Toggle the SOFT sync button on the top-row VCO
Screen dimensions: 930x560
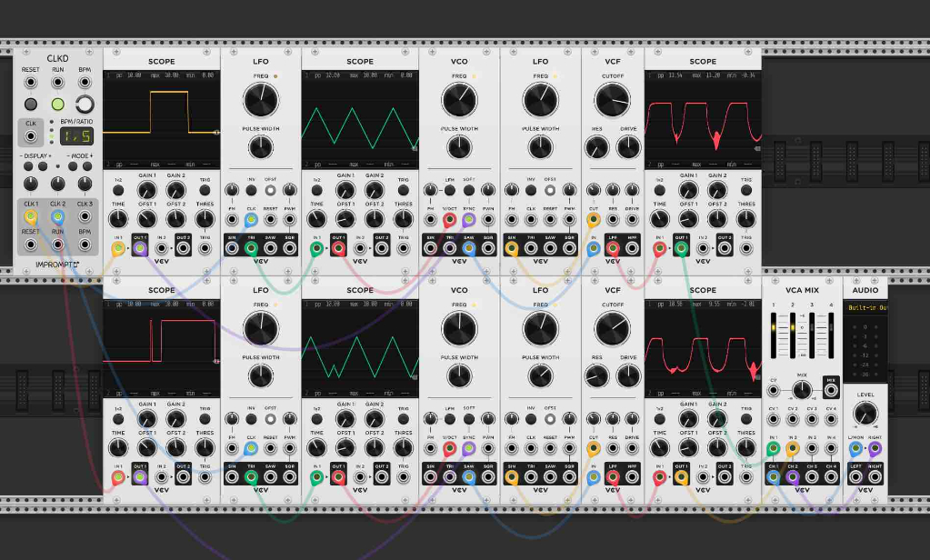(469, 191)
